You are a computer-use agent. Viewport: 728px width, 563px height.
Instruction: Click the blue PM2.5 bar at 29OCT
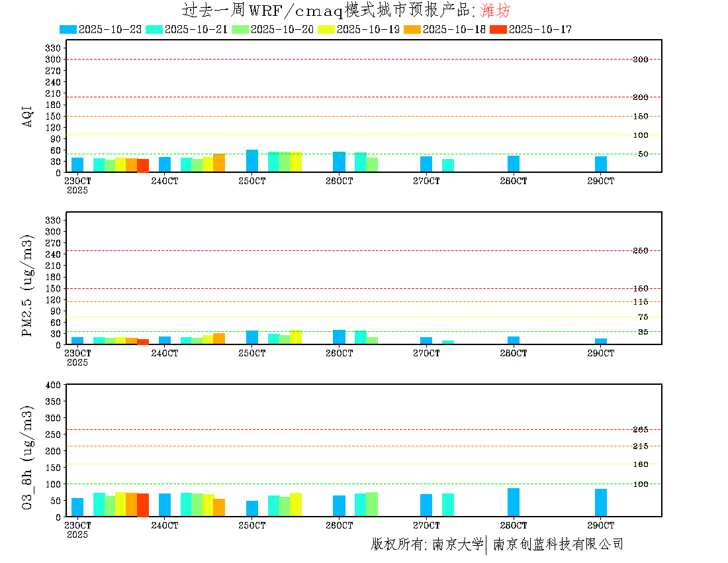point(601,342)
